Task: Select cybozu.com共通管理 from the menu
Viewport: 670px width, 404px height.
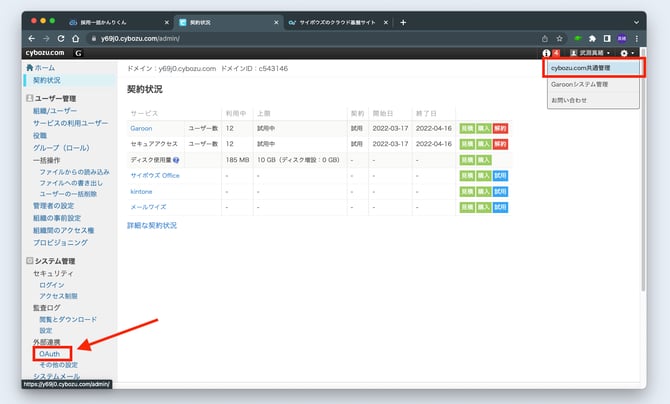Action: pos(593,68)
